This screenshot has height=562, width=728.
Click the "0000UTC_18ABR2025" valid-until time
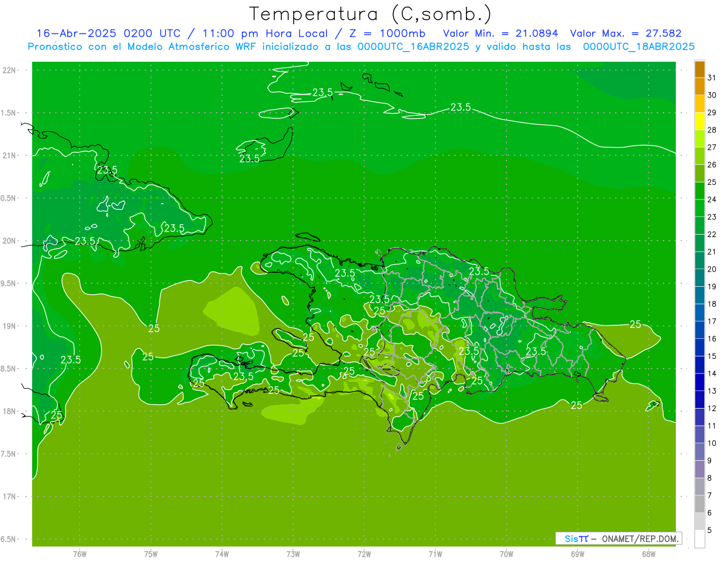click(x=639, y=47)
